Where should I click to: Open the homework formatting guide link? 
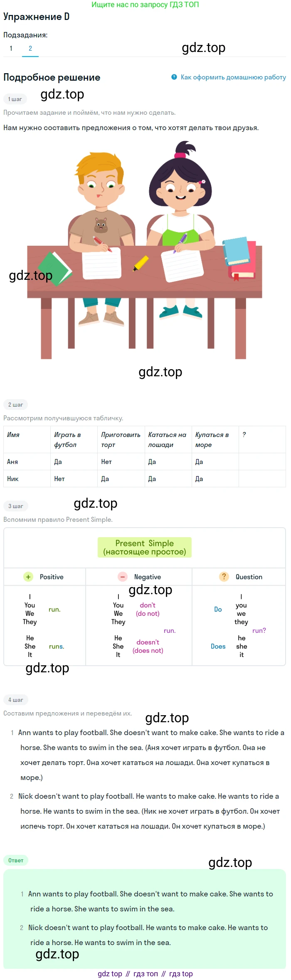[233, 77]
